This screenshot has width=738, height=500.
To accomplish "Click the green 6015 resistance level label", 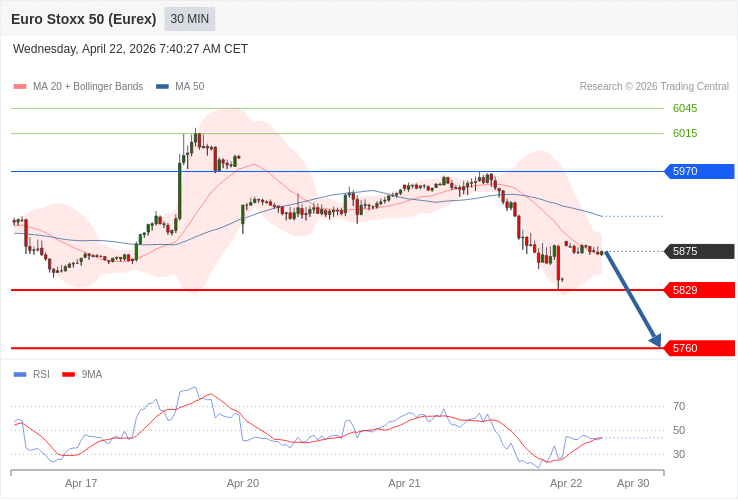I will [685, 133].
